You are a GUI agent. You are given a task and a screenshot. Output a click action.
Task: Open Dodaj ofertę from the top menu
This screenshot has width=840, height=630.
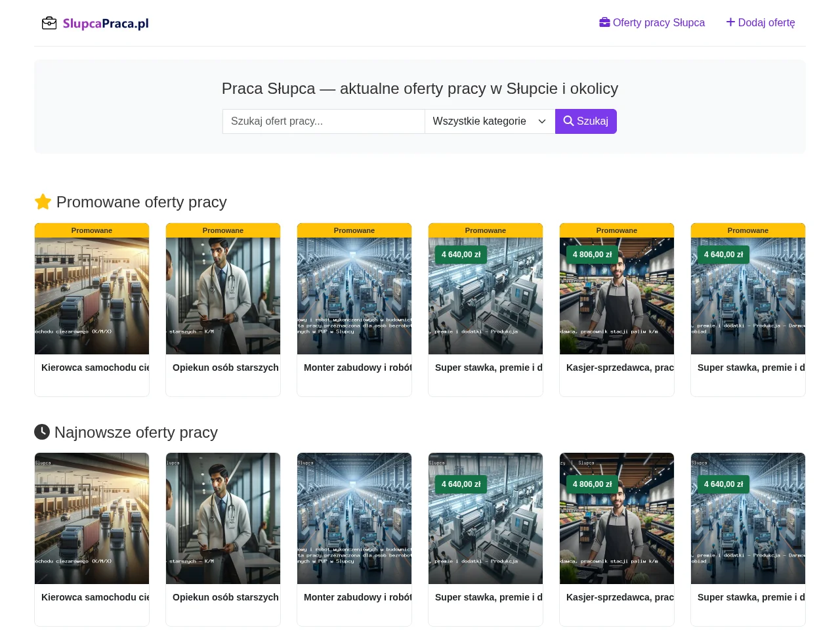pos(761,22)
